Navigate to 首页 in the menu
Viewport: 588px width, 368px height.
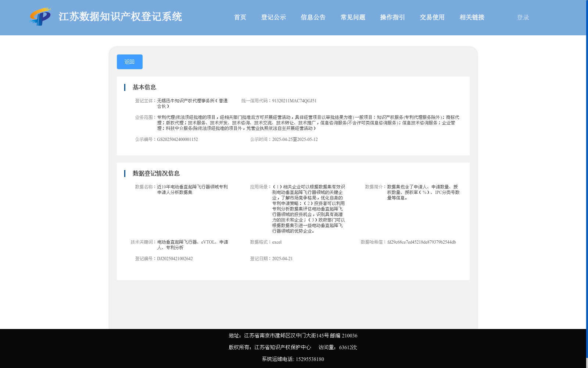[240, 17]
